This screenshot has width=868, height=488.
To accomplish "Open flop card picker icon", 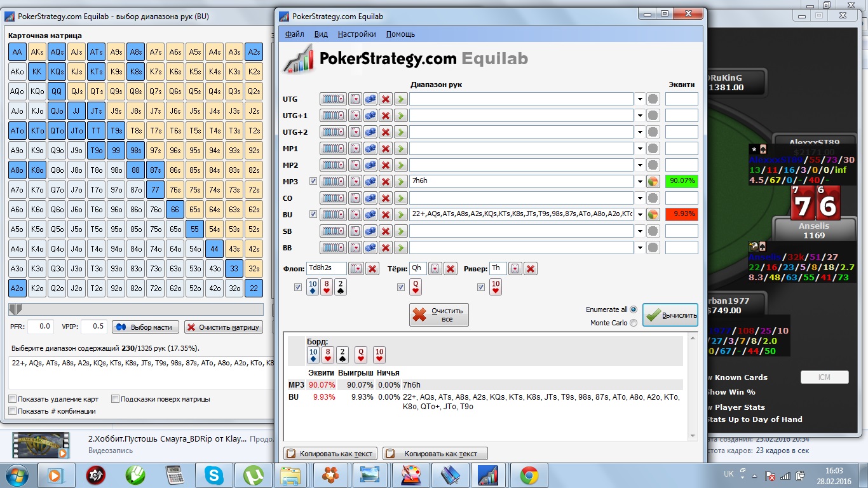I will tap(356, 268).
